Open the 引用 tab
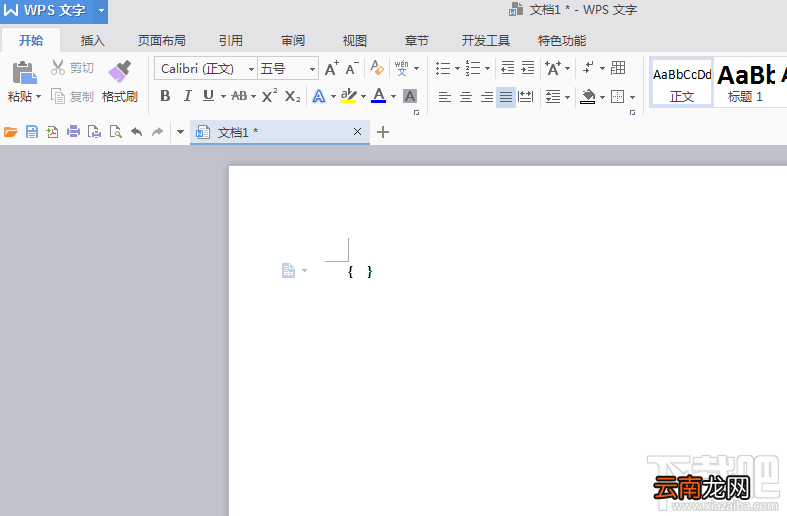 (231, 41)
